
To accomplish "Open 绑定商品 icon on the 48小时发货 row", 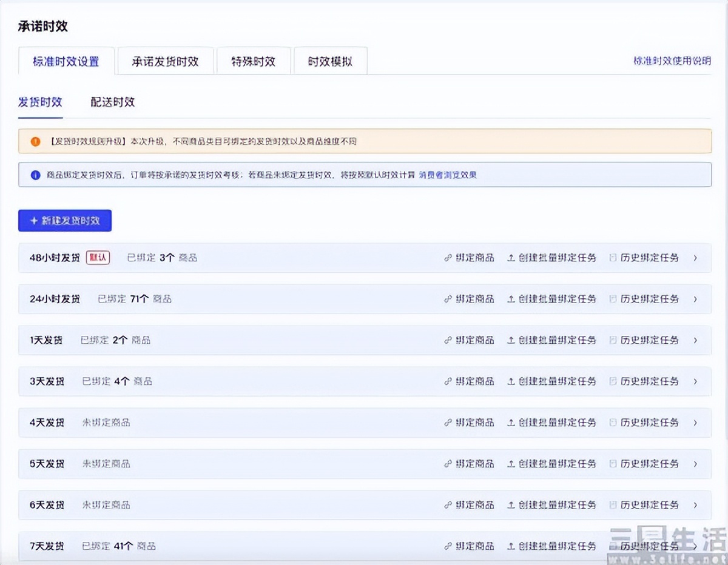I will (x=447, y=258).
